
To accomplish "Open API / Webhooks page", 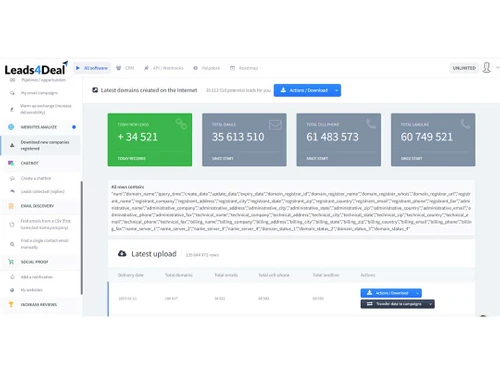I will click(164, 68).
